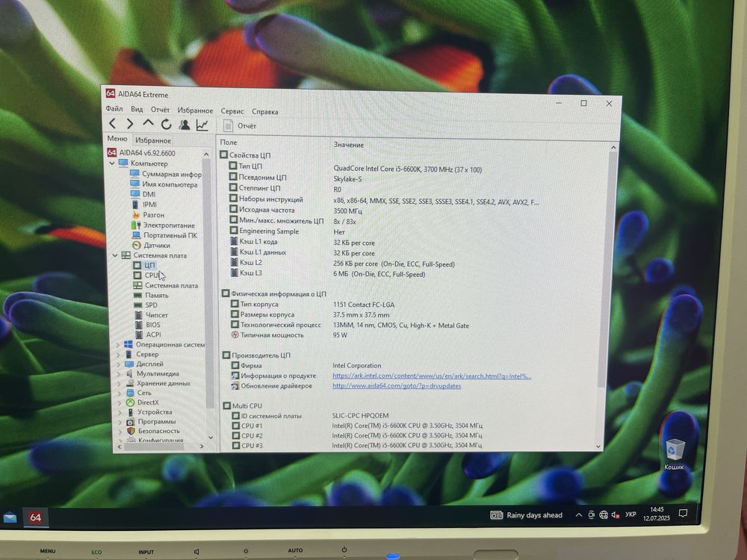Select AIDA64 v6.92.6600 root tree node

click(x=141, y=153)
